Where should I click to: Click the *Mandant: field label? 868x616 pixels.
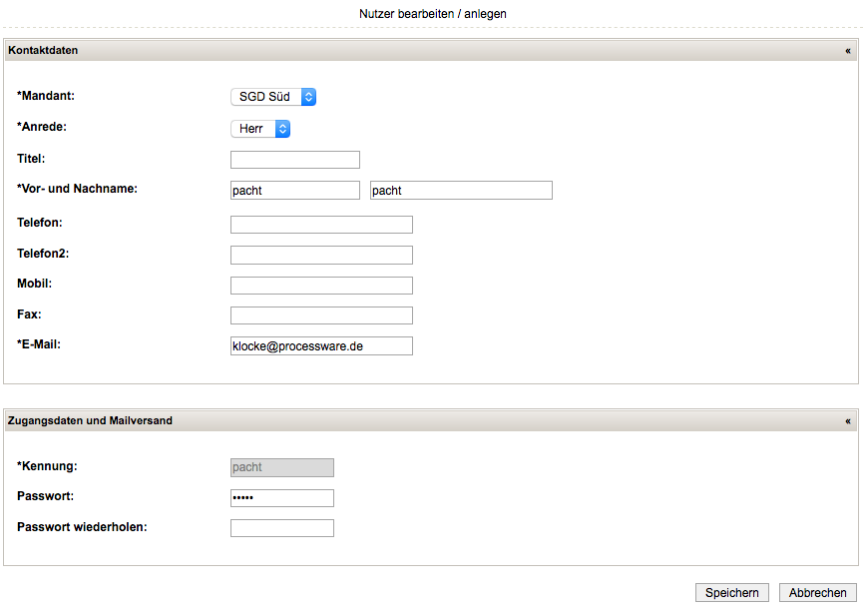pos(46,96)
